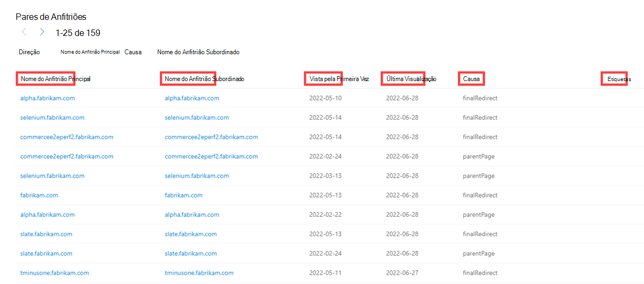Open the Causa filter above the table
This screenshot has height=284, width=644.
click(x=133, y=52)
